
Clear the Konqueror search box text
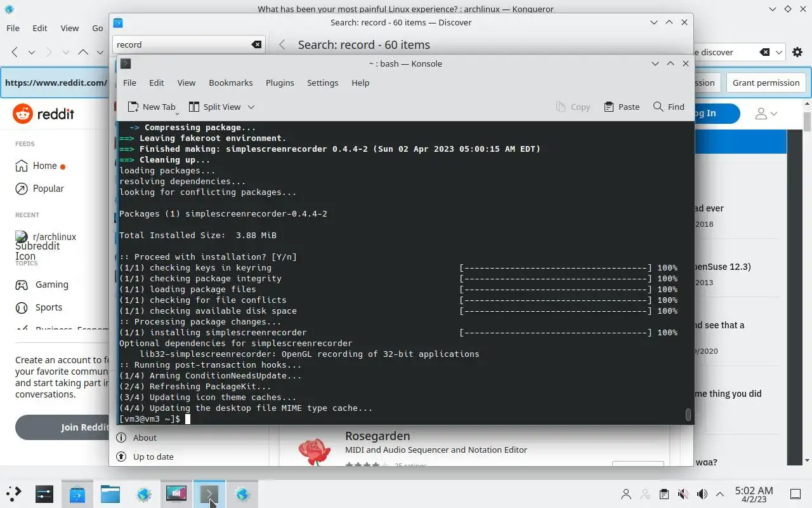765,52
